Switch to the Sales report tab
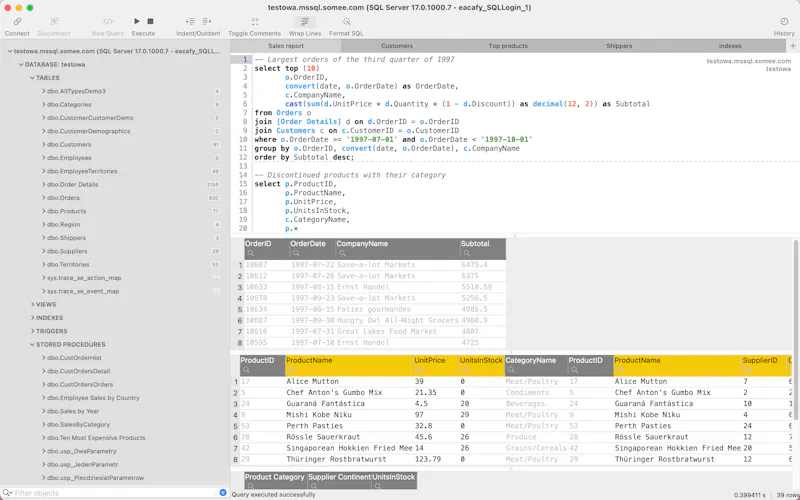The image size is (800, 500). (286, 46)
